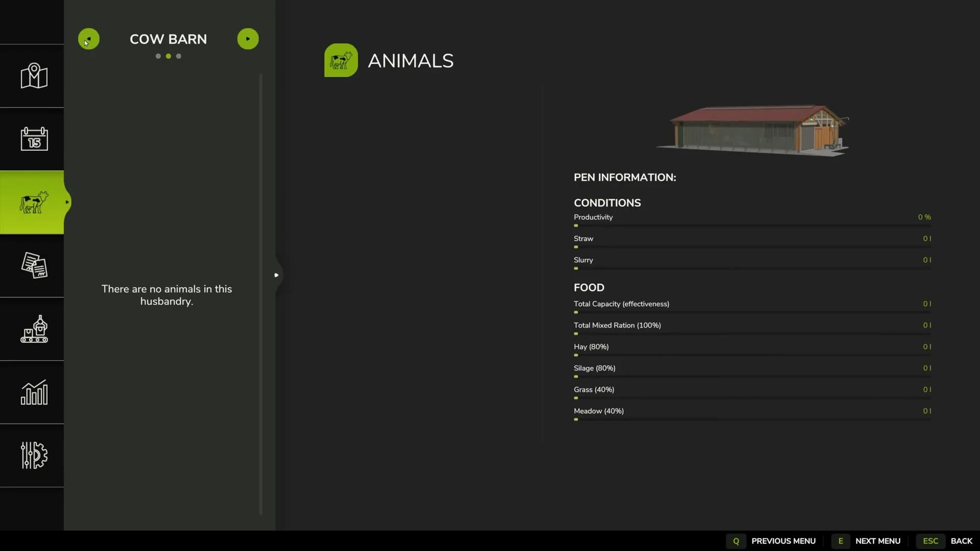Image resolution: width=980 pixels, height=551 pixels.
Task: Click the Meadow (40%) label
Action: click(x=599, y=411)
